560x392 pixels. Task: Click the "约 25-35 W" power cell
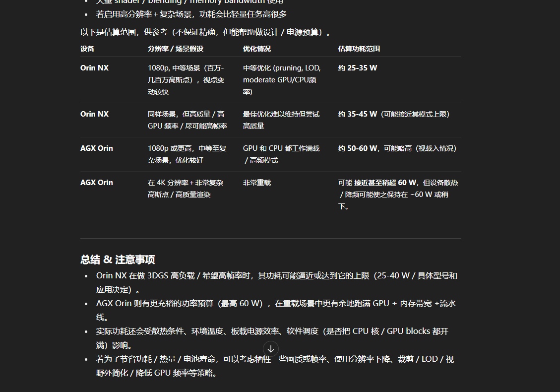[x=358, y=68]
